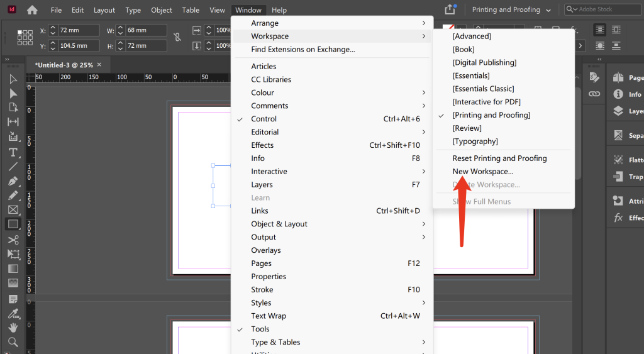The height and width of the screenshot is (354, 644).
Task: Select the checked Printing and Proofing workspace
Action: 491,115
